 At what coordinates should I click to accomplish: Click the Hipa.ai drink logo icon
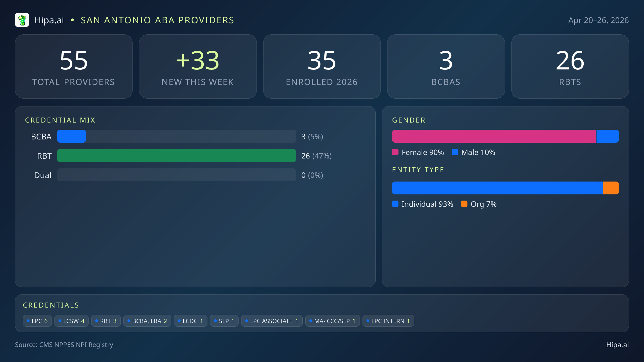pos(22,20)
